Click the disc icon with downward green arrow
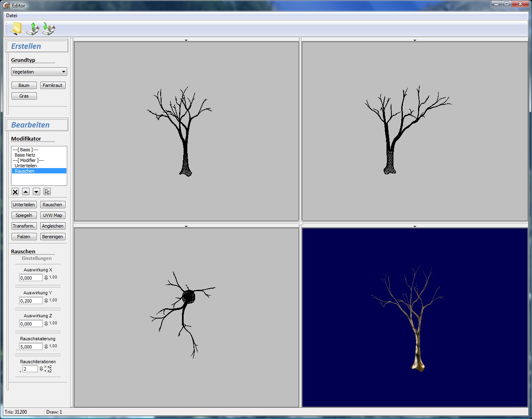This screenshot has width=532, height=419. pyautogui.click(x=49, y=29)
